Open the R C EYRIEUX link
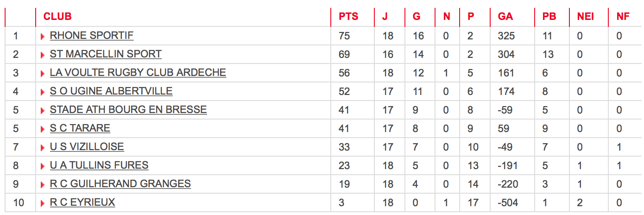Screen dimensions: 644x215 [x=82, y=202]
